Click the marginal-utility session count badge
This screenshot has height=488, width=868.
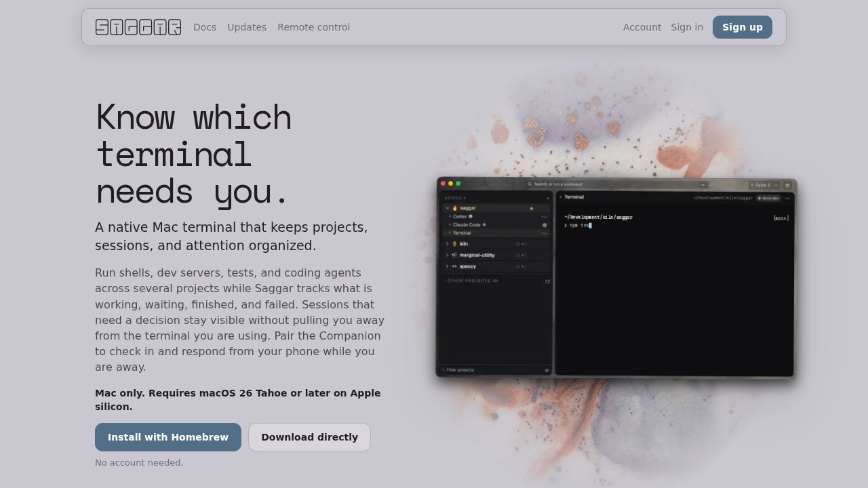(521, 256)
